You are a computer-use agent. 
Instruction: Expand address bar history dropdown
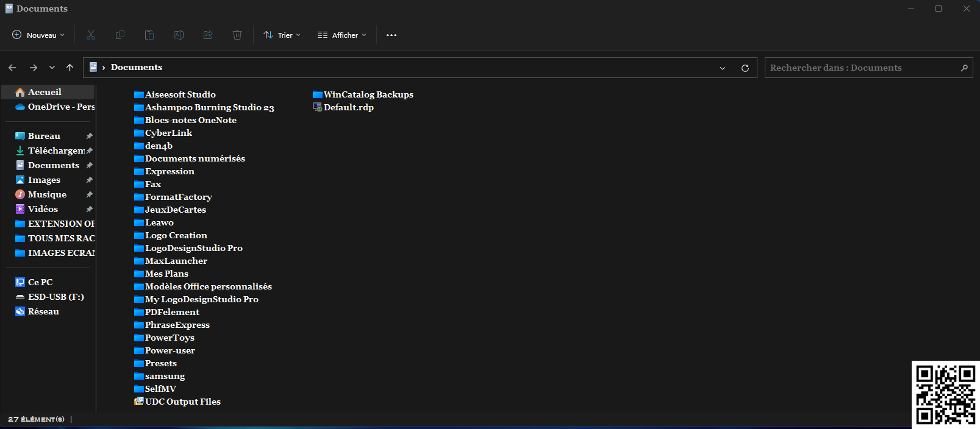point(723,68)
